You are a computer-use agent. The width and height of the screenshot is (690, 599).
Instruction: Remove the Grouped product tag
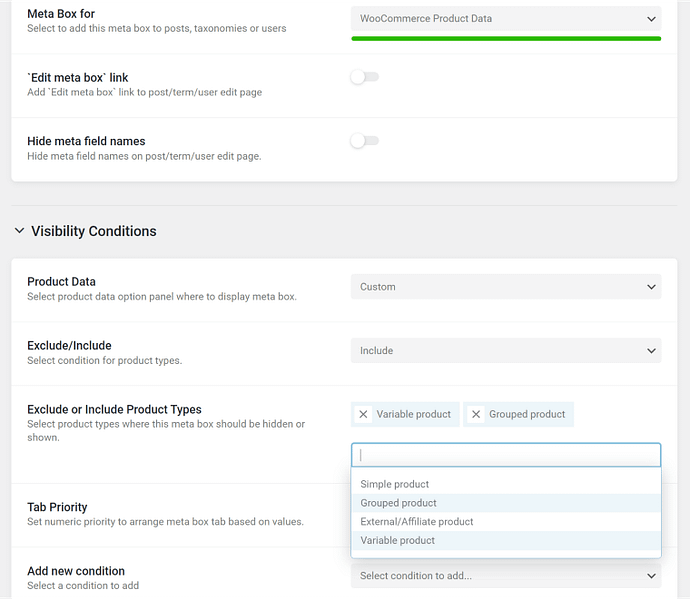coord(476,414)
